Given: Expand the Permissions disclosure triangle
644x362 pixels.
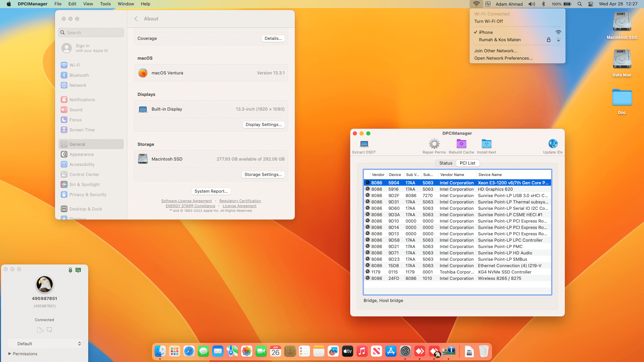Looking at the screenshot, I should [10, 354].
